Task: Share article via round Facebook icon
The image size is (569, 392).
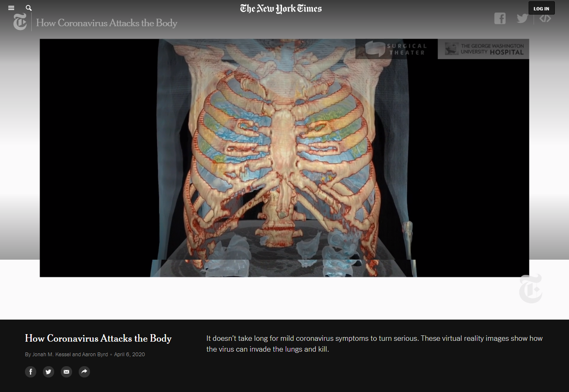Action: pos(30,372)
